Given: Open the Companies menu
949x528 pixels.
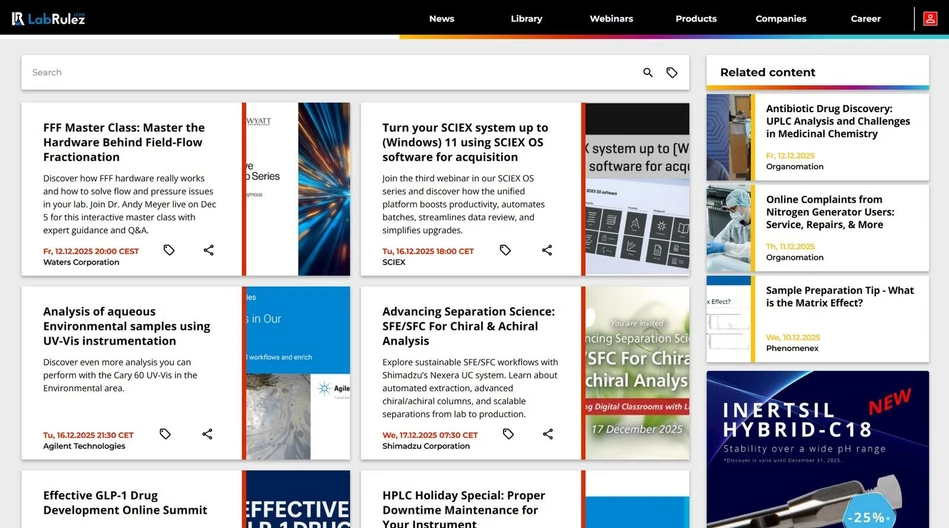Looking at the screenshot, I should tap(781, 19).
